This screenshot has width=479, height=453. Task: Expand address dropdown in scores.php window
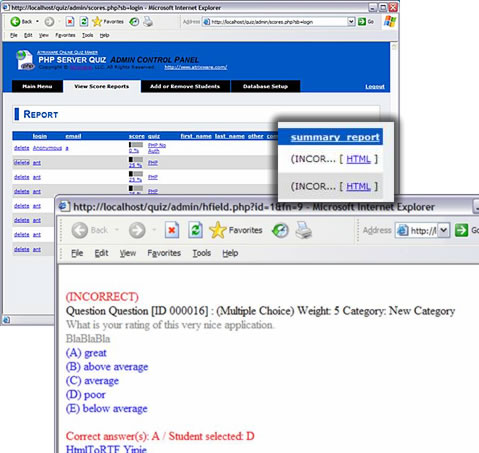click(x=351, y=22)
